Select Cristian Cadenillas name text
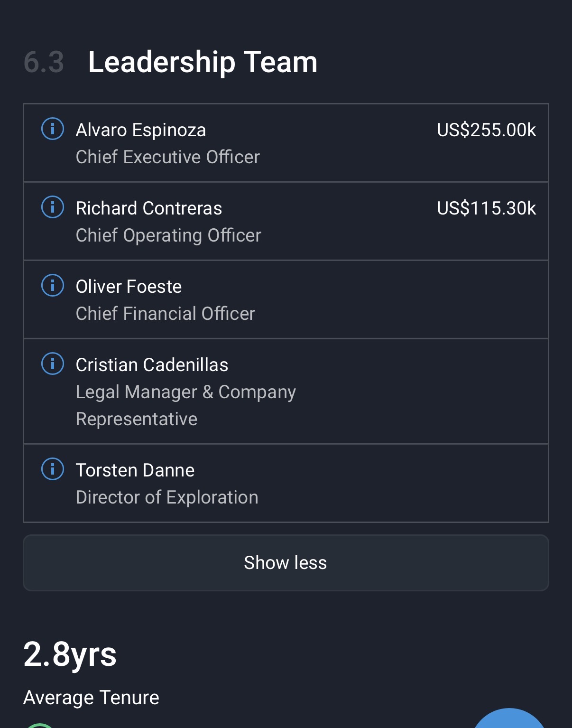 pos(152,365)
